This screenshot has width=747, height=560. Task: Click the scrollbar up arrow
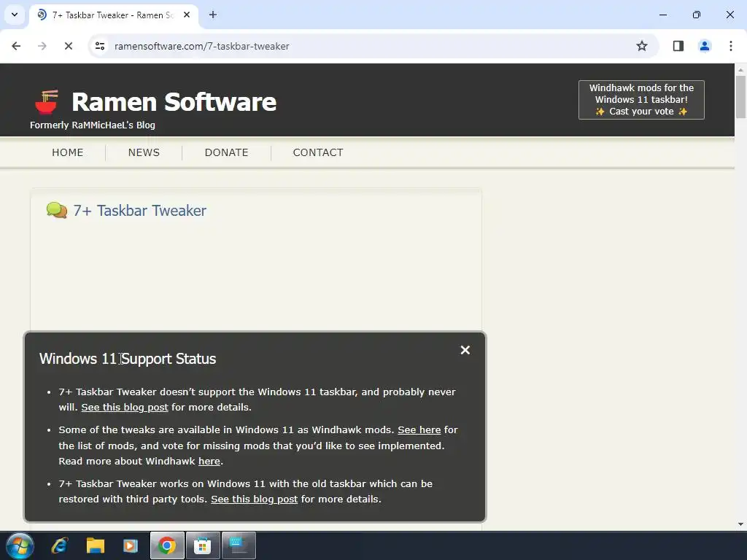tap(740, 69)
